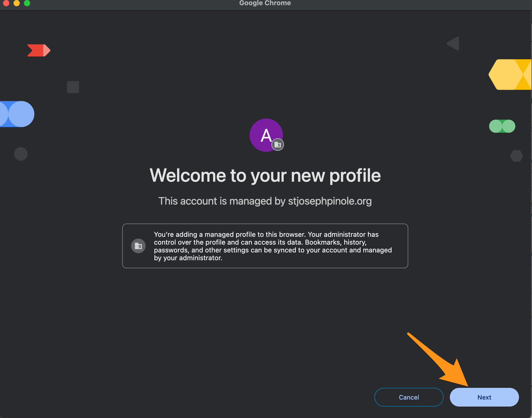Click the dark gray circle shape
This screenshot has width=532, height=418.
point(21,154)
